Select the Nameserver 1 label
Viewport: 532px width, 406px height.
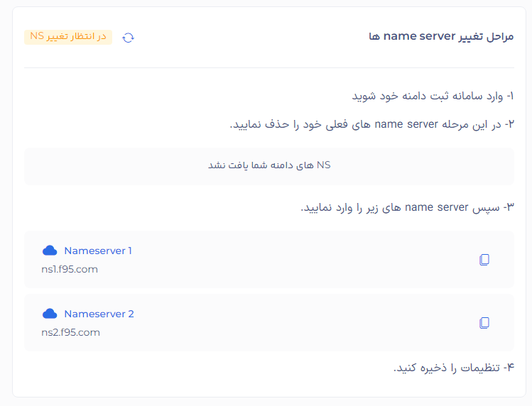[98, 251]
